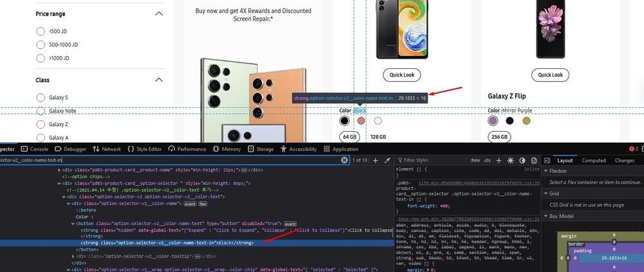
Task: Pick the Mirror Purple color swatch
Action: 493,120
